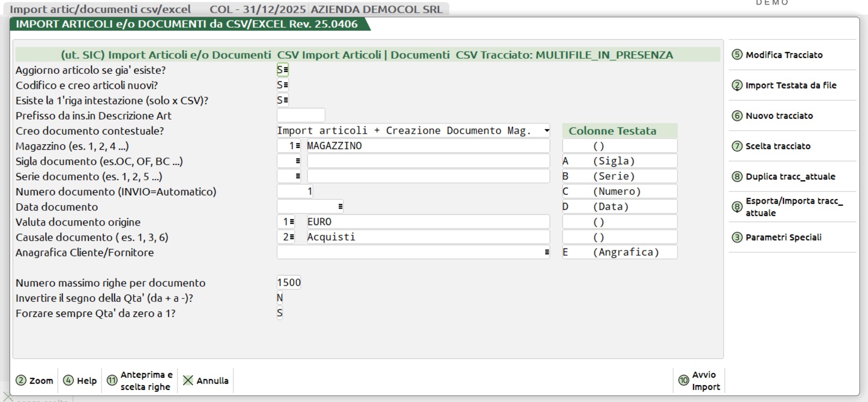Click the Numero massimo righe per documento field
868x402 pixels.
(x=289, y=283)
